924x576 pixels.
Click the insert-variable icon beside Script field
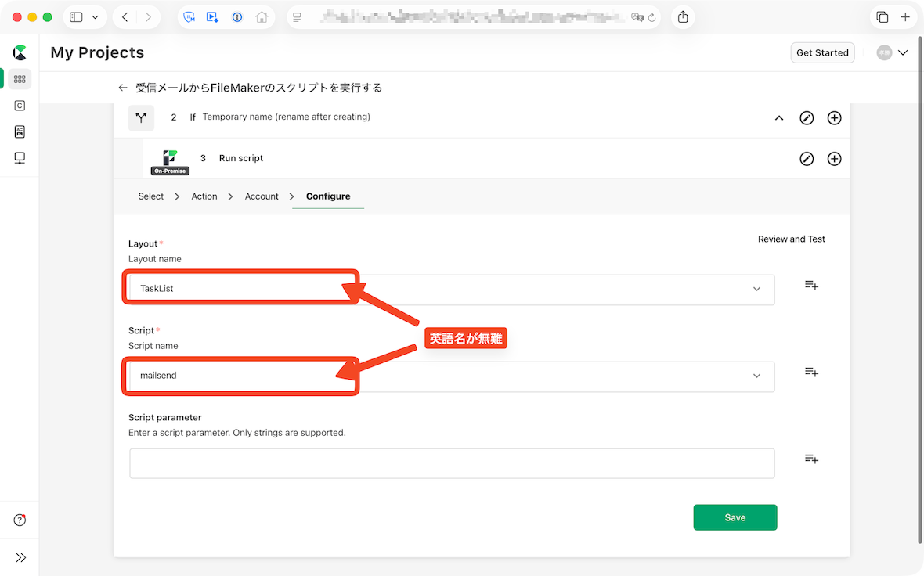811,373
